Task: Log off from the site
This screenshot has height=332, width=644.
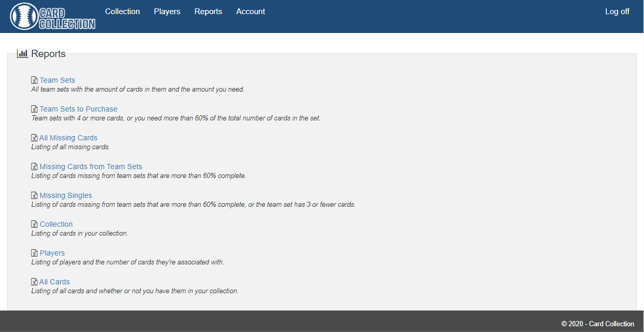Action: coord(617,12)
